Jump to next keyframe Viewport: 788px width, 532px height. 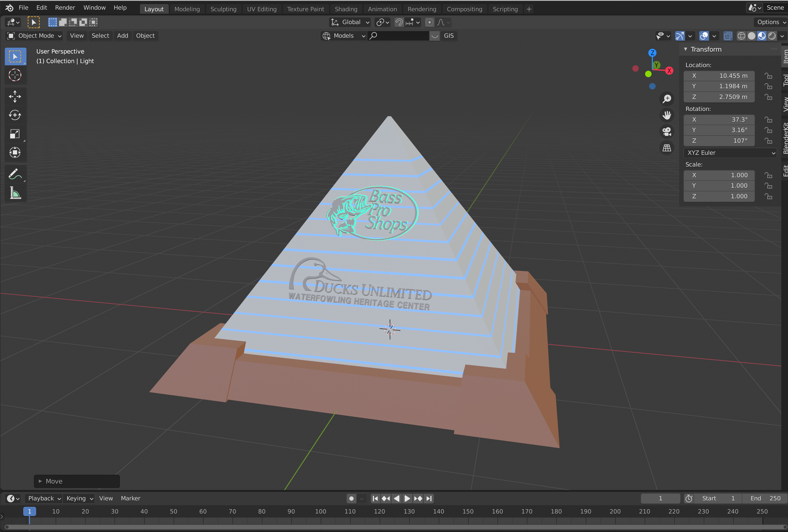point(418,498)
